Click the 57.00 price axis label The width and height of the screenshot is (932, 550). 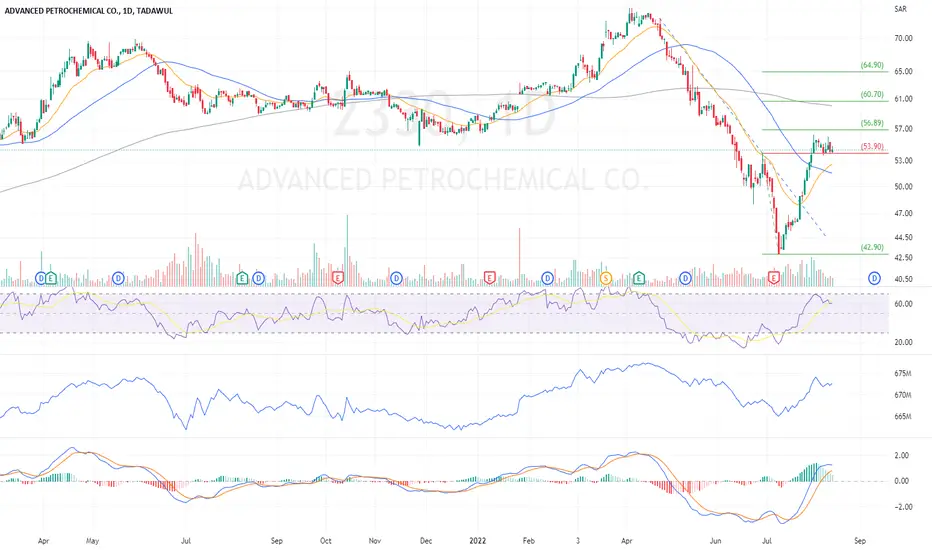tap(903, 129)
